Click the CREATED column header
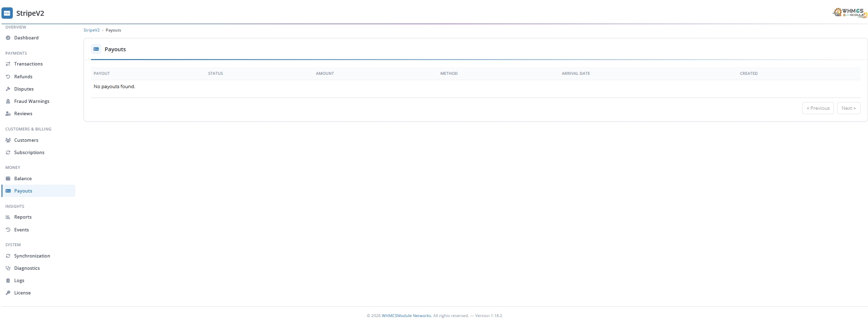Viewport: 868px width, 322px height. pyautogui.click(x=748, y=73)
